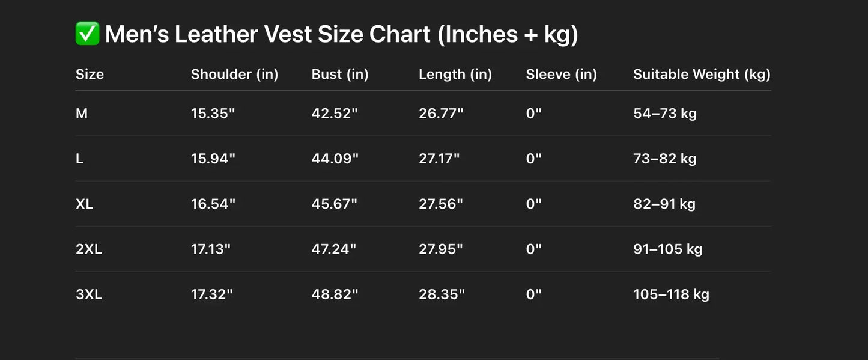Select the Length (in) column header
Viewport: 868px width, 360px height.
pos(455,74)
